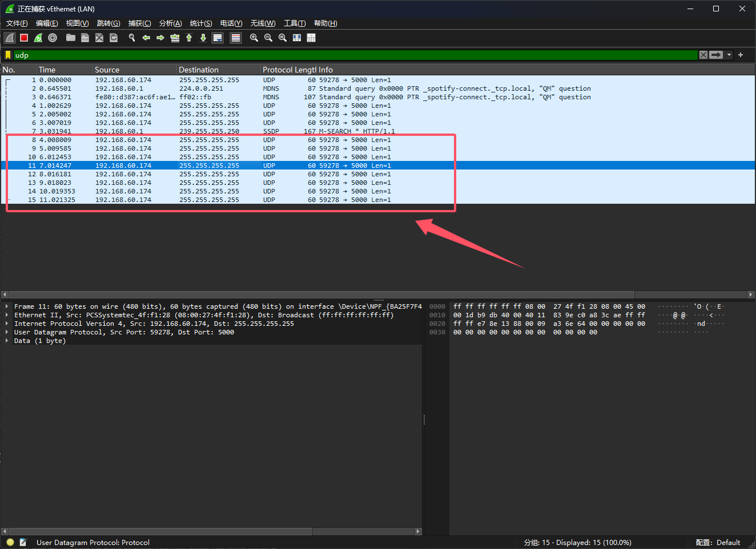Jump to the last packet

[203, 38]
